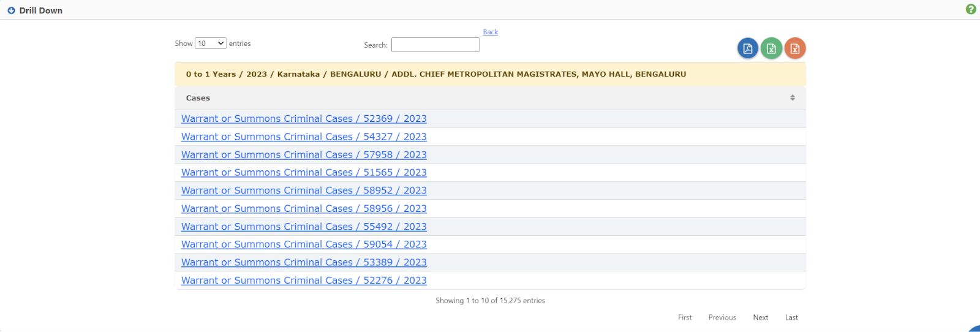Go to the Next page of entries
The width and height of the screenshot is (980, 332).
(x=760, y=317)
